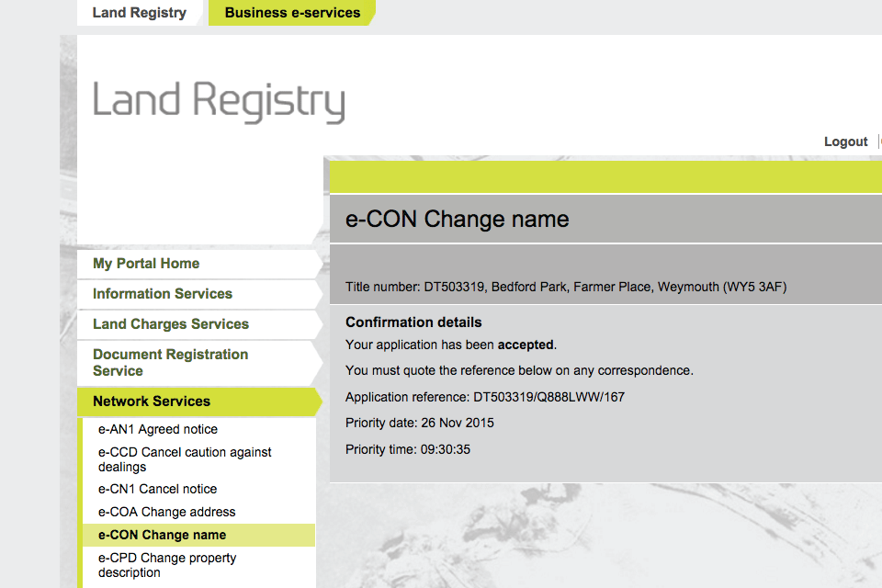The width and height of the screenshot is (882, 588).
Task: Open My Portal Home
Action: (146, 264)
